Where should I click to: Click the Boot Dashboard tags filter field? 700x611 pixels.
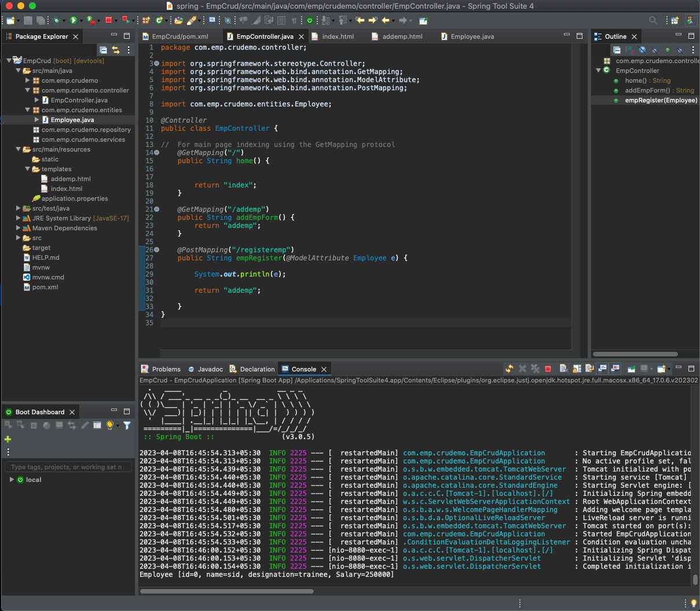click(68, 467)
